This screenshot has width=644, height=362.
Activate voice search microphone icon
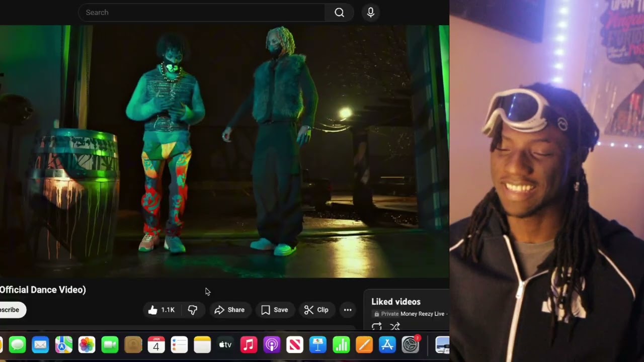371,13
